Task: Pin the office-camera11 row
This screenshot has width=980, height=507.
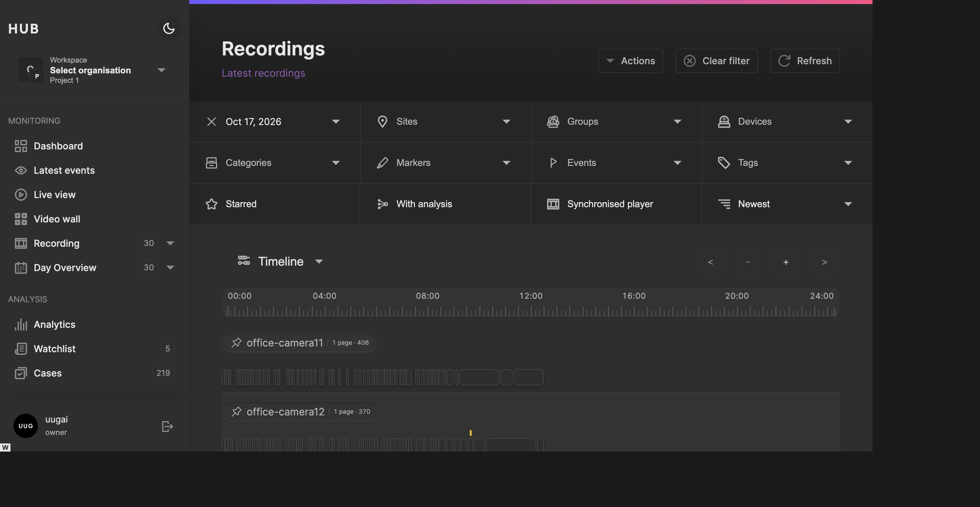Action: pos(236,343)
